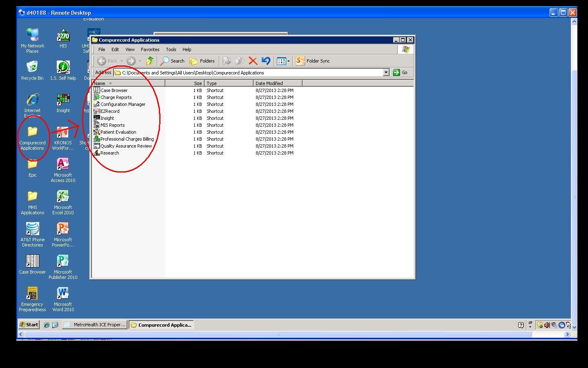Click the red Delete X icon
588x368 pixels.
pos(253,61)
